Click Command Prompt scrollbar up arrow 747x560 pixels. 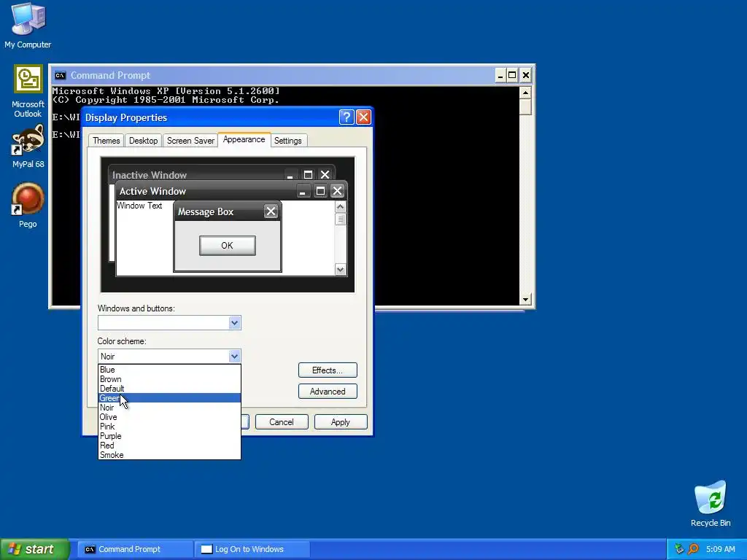point(525,93)
